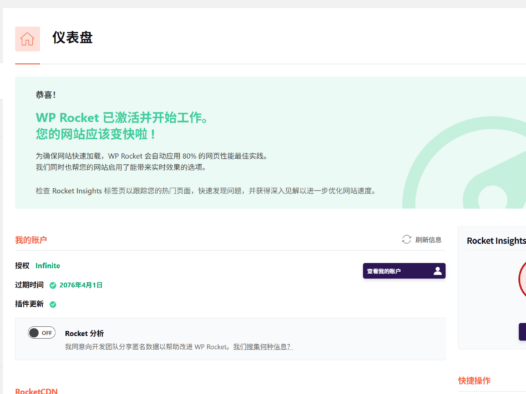Click the green check beside 2076年4月1日
Screen dimensions: 526x394
coord(53,285)
